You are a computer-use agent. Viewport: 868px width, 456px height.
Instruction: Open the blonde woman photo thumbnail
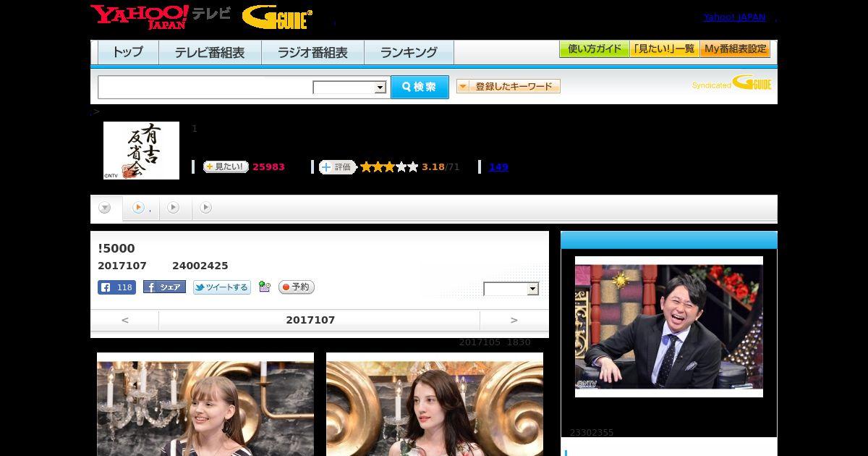[x=205, y=404]
